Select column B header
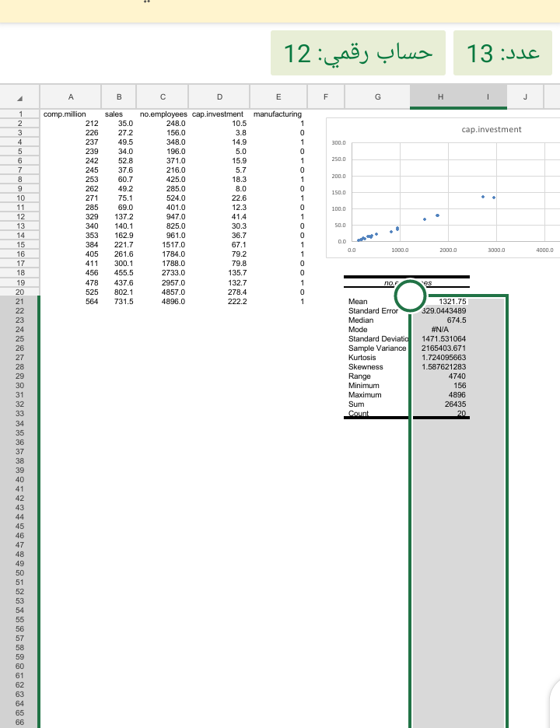The image size is (560, 728). pyautogui.click(x=119, y=96)
